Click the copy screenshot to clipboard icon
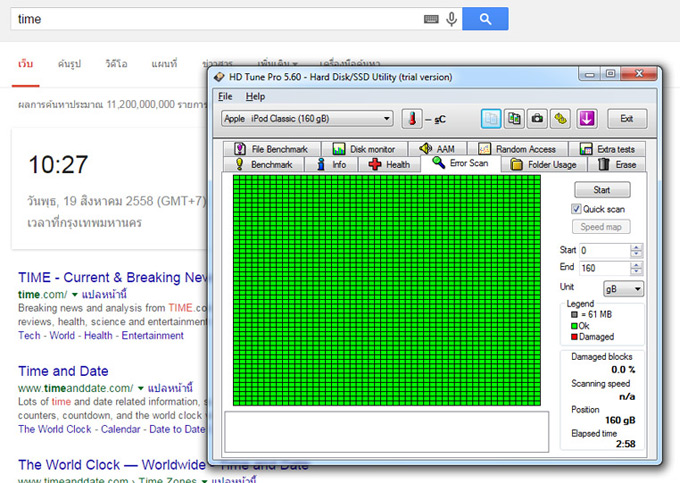The image size is (680, 483). [514, 119]
